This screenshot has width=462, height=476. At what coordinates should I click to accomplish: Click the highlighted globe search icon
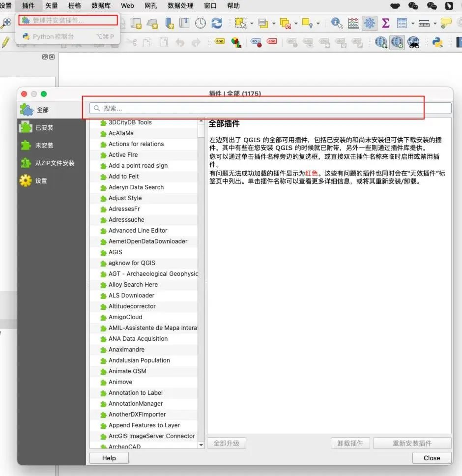(x=397, y=42)
